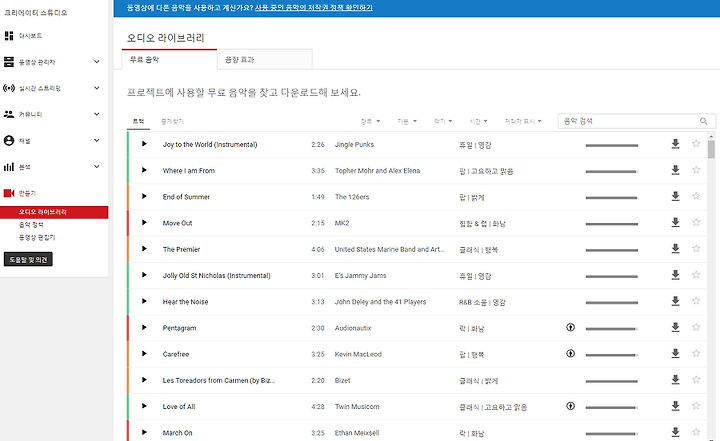This screenshot has height=441, width=720.
Task: Play Joy to the World (Instrumental) track
Action: 144,144
